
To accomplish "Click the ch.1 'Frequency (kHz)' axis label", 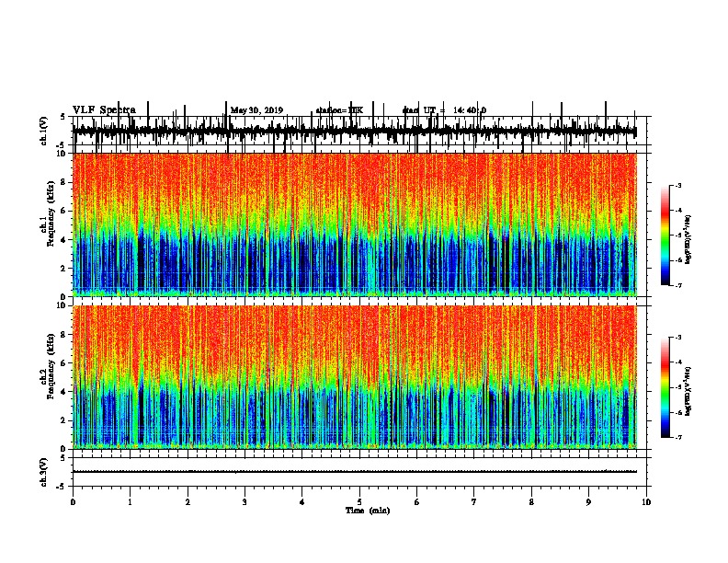I will [51, 213].
